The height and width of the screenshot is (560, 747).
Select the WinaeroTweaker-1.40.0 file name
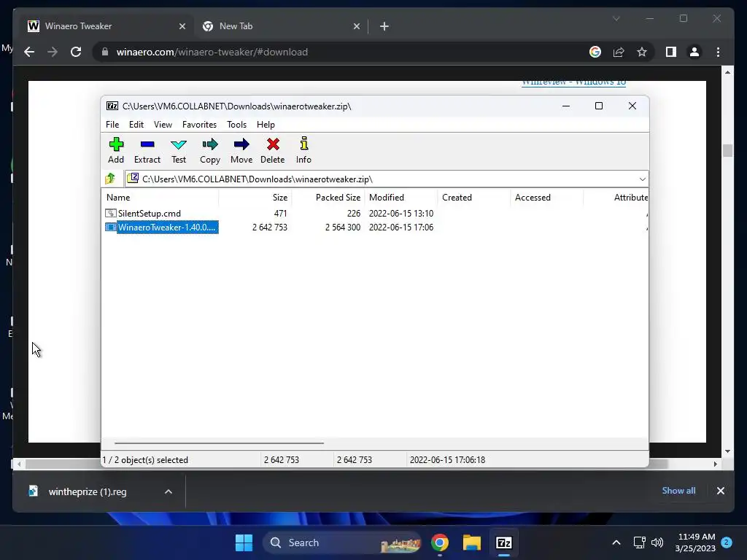(167, 227)
